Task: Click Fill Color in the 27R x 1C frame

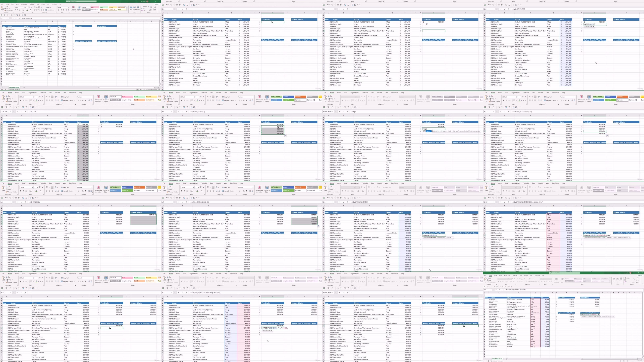Action: [x=36, y=100]
